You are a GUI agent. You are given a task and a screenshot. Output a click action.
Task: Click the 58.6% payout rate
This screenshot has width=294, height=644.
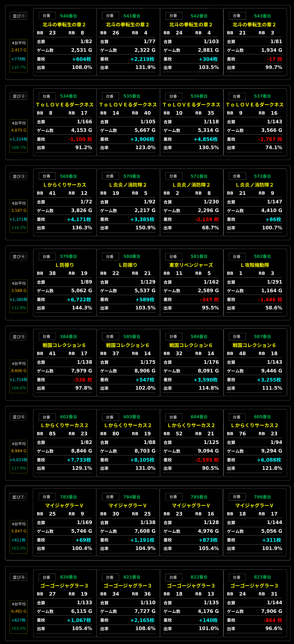click(x=274, y=308)
